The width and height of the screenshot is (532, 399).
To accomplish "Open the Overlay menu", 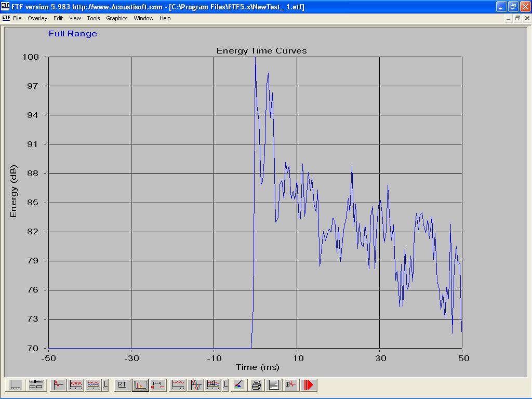I will [x=37, y=18].
